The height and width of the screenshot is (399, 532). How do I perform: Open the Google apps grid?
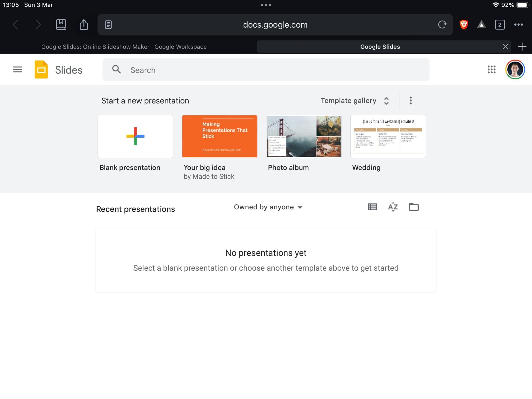point(491,70)
